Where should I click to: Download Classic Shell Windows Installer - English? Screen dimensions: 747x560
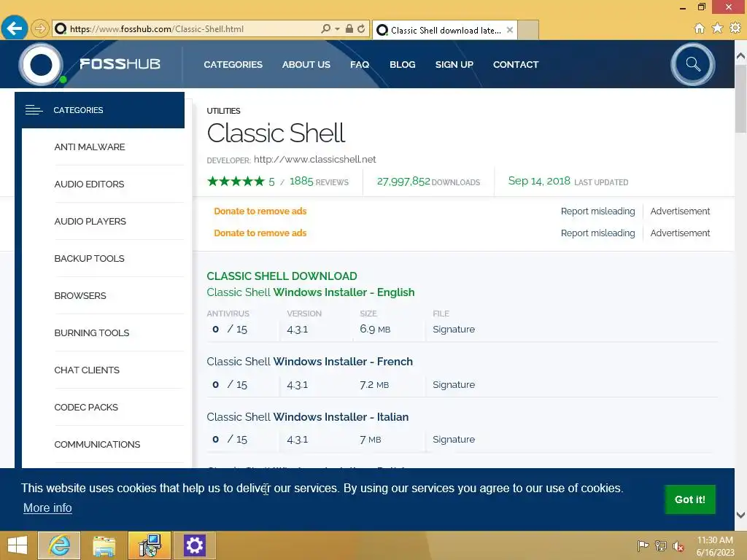pyautogui.click(x=311, y=292)
